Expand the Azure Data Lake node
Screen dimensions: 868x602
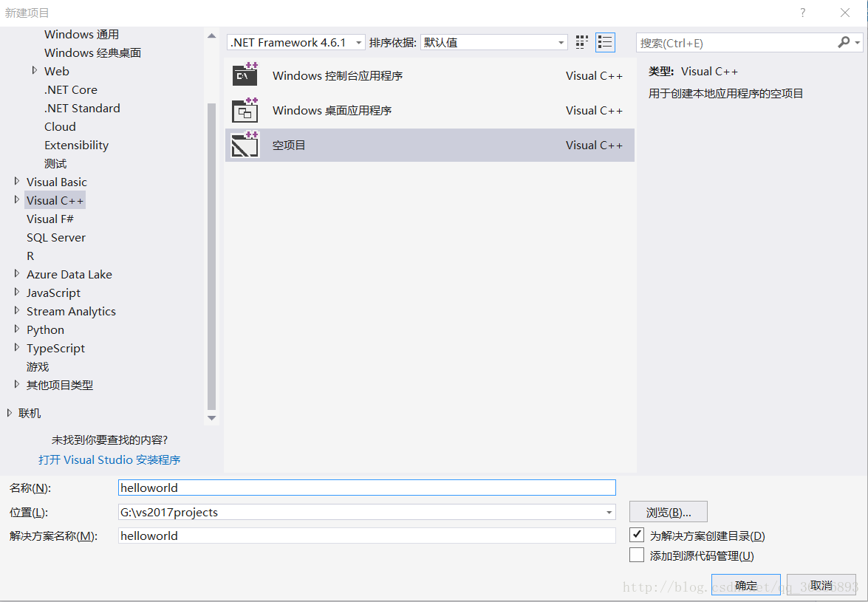(x=17, y=274)
